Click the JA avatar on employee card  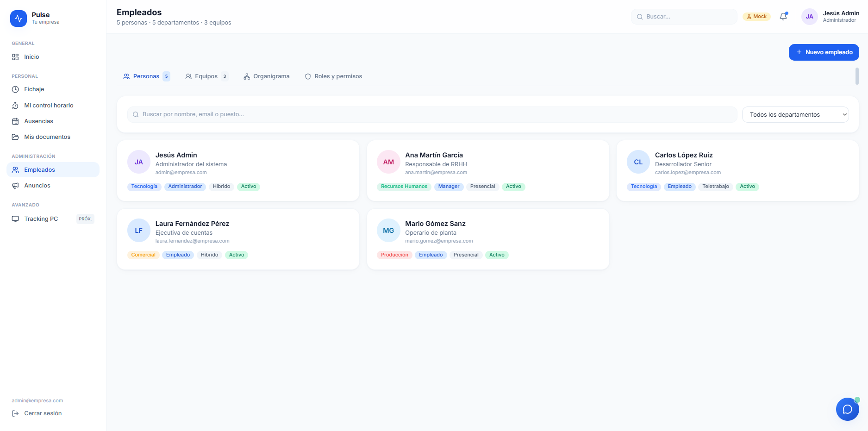138,162
